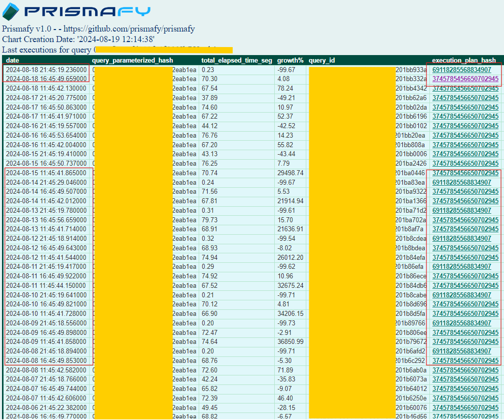Viewport: 504px width, 420px height.
Task: Click the yellow highlighted query name area
Action: coord(165,50)
